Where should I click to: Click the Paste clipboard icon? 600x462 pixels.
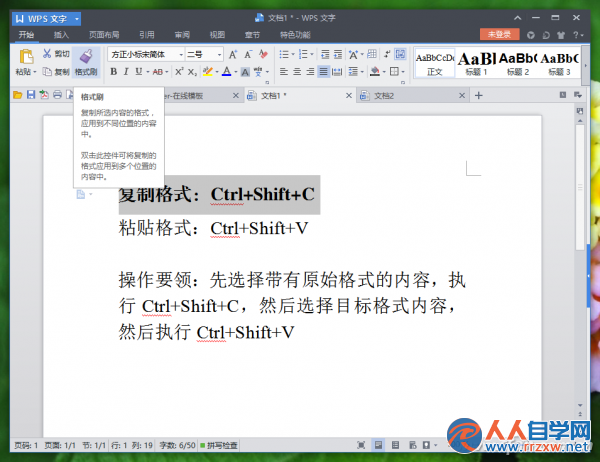click(26, 57)
